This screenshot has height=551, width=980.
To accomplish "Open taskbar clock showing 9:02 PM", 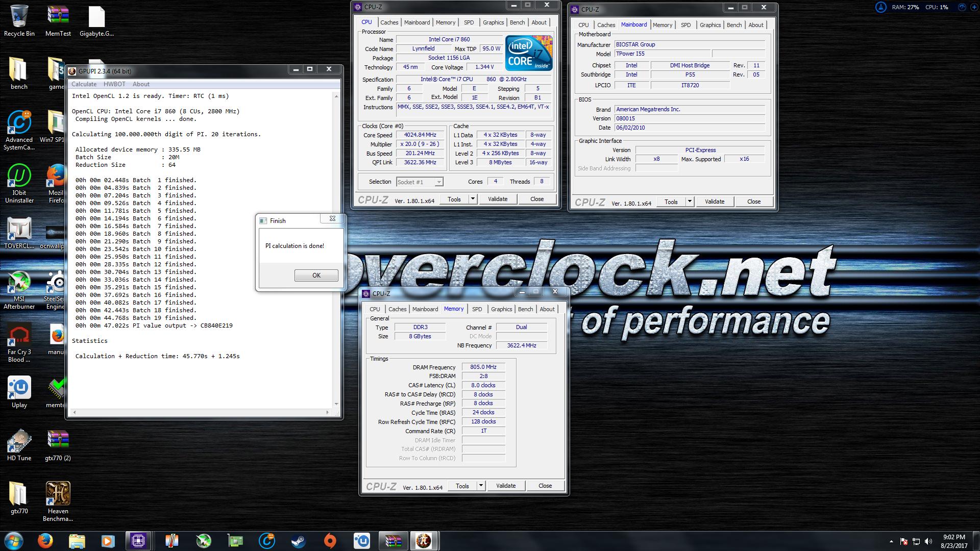I will 953,541.
